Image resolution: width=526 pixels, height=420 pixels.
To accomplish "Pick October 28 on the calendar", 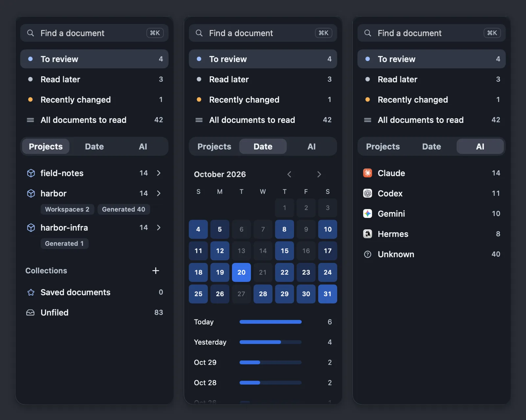I will tap(263, 294).
